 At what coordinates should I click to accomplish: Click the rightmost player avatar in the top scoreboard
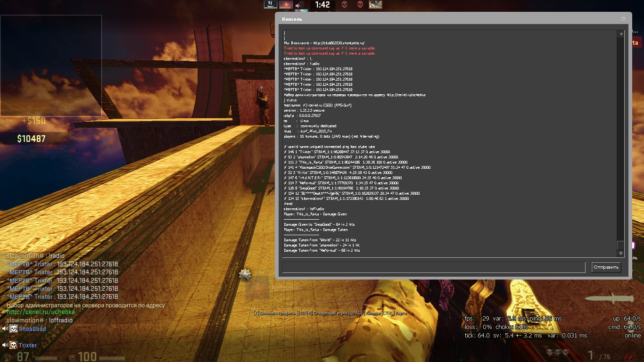(375, 4)
